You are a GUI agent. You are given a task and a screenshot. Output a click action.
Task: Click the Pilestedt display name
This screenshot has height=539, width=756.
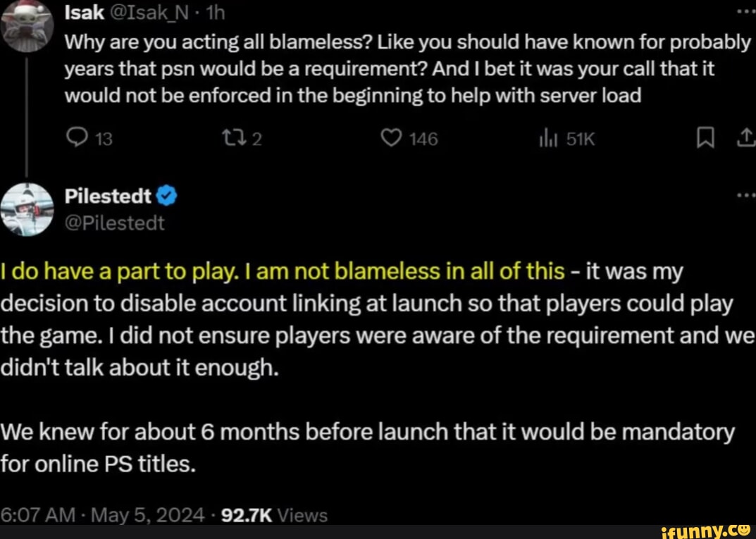click(x=108, y=197)
